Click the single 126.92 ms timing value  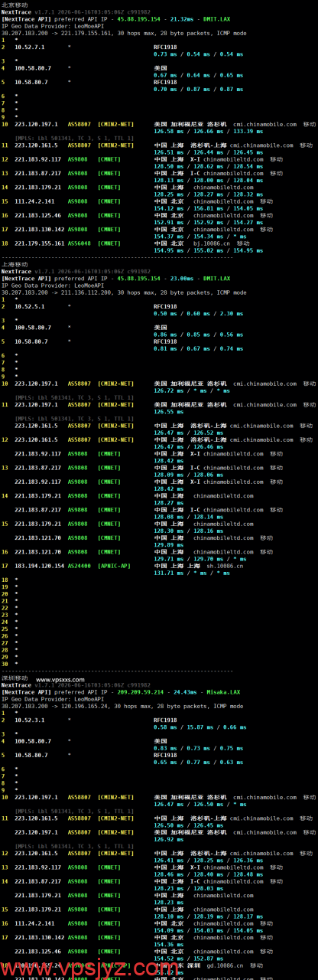point(168,839)
